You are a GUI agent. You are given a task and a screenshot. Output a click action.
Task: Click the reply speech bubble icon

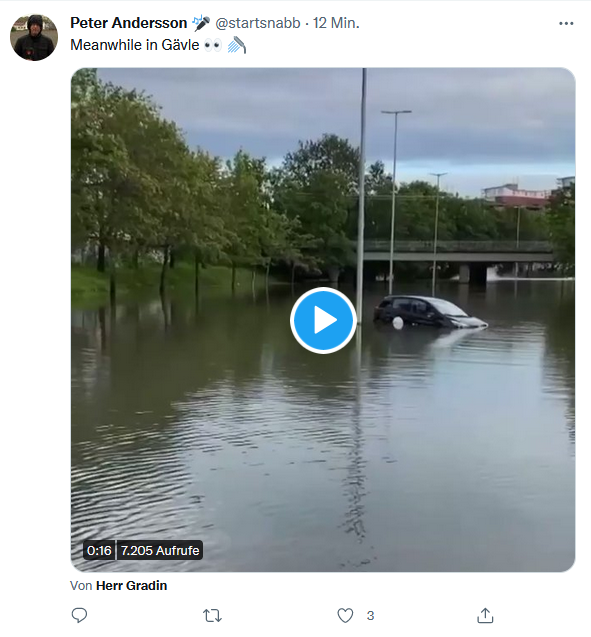pyautogui.click(x=79, y=615)
